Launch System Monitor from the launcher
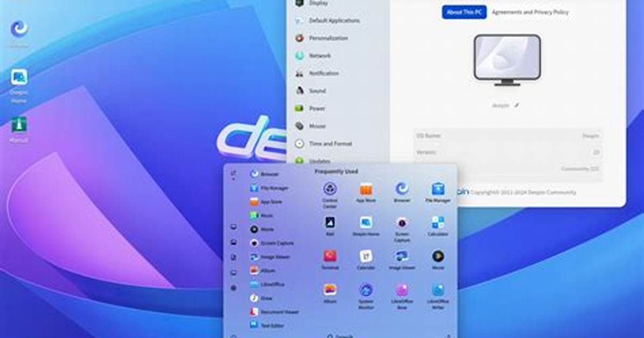Image resolution: width=644 pixels, height=338 pixels. coord(366,291)
